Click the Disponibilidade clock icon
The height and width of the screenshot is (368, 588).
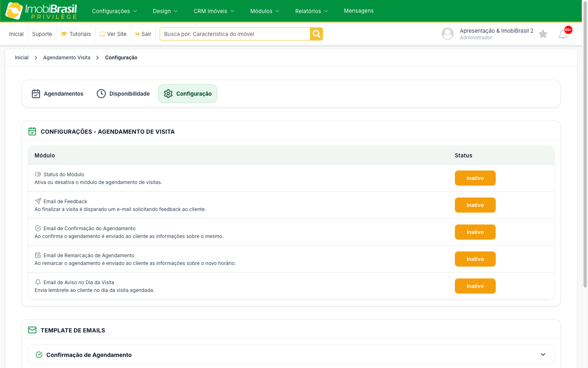pos(101,94)
